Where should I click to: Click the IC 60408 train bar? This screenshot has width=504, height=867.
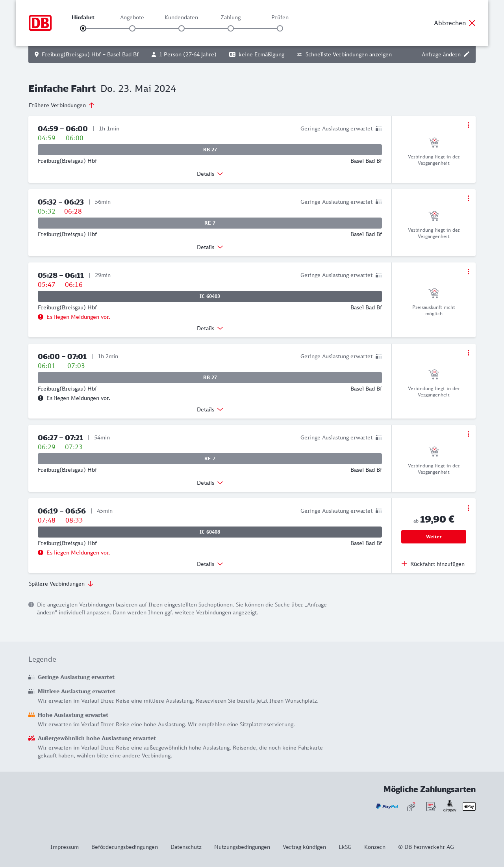[210, 532]
